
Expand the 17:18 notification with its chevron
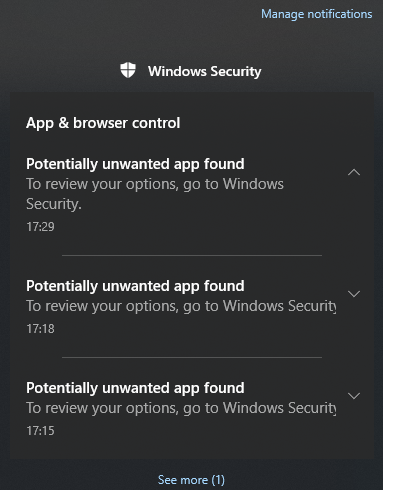[x=354, y=294]
